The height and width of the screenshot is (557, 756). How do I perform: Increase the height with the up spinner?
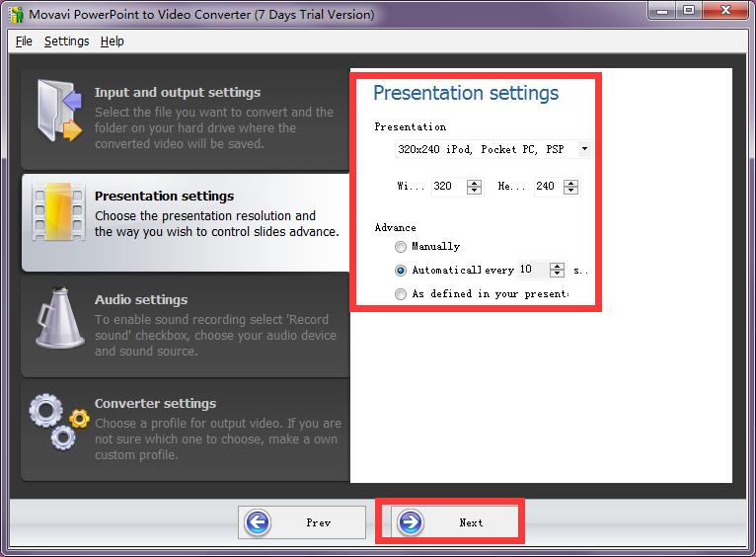point(571,183)
